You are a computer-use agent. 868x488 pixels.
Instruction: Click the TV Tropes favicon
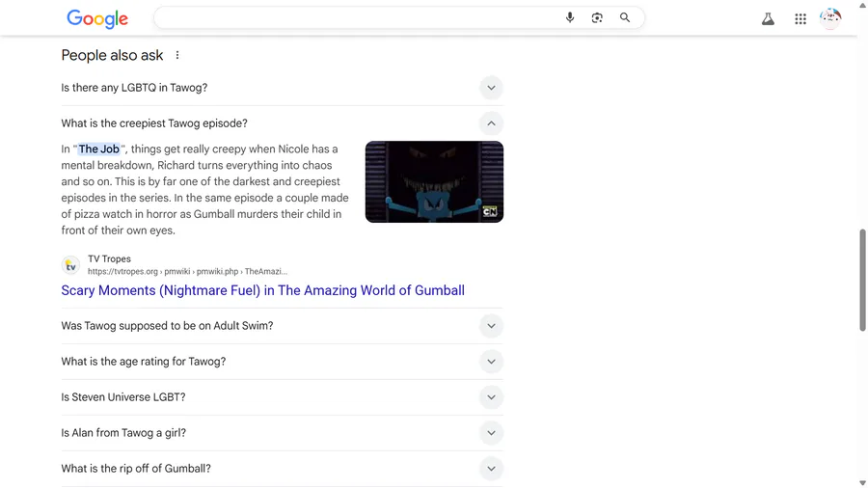point(70,265)
